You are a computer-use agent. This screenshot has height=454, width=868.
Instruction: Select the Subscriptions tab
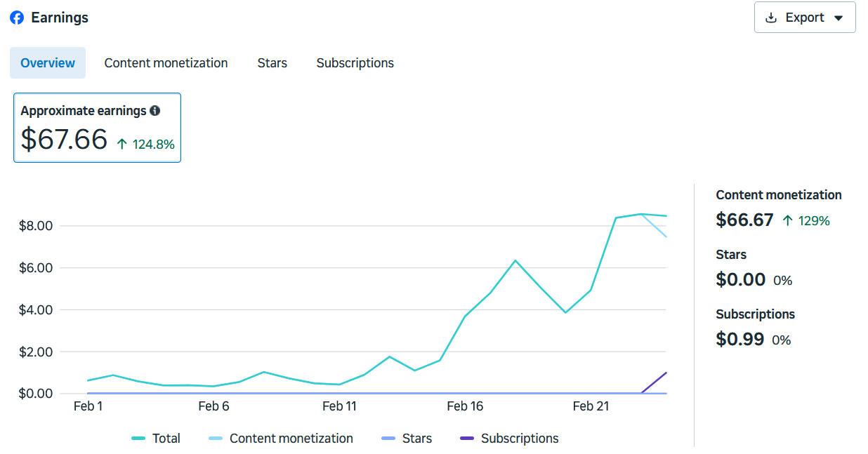click(x=355, y=63)
